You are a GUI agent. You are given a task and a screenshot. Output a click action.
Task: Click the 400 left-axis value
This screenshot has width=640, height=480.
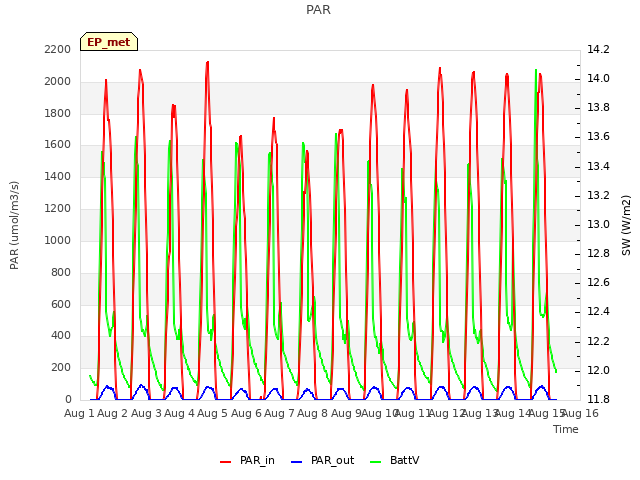[61, 336]
